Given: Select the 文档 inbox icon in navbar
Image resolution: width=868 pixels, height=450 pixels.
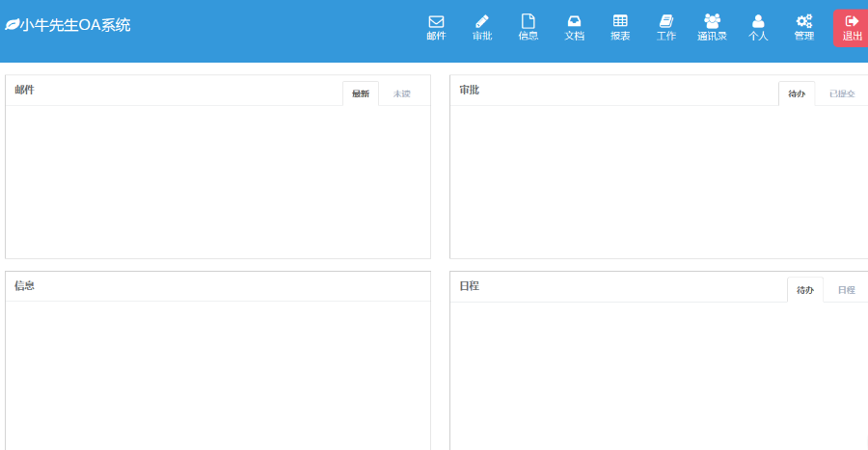Looking at the screenshot, I should (574, 22).
